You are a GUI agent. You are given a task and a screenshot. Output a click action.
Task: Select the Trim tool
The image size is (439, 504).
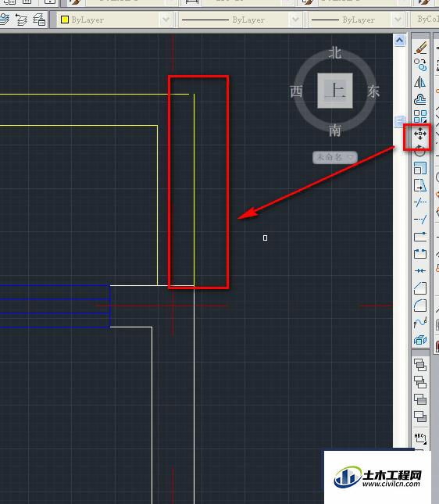[x=420, y=202]
